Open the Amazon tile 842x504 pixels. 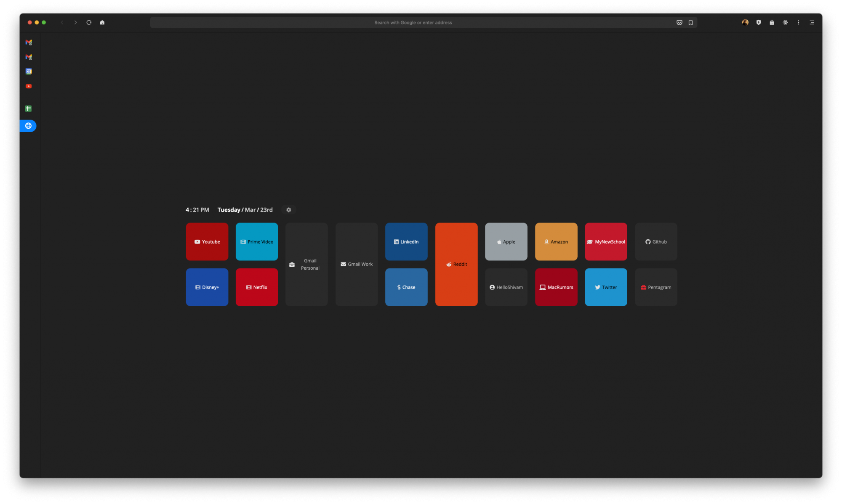point(556,241)
